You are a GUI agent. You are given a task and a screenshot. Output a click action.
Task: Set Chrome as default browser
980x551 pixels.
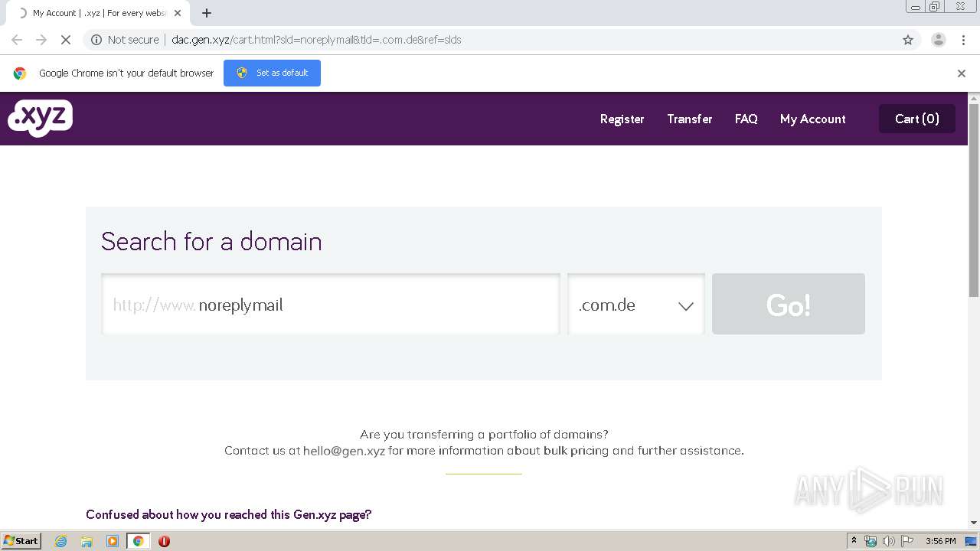[x=272, y=73]
